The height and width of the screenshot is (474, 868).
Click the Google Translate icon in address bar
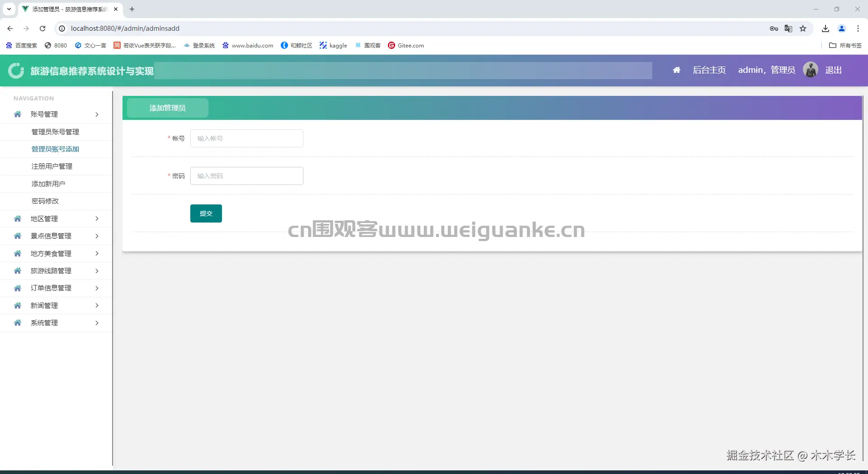pyautogui.click(x=788, y=28)
